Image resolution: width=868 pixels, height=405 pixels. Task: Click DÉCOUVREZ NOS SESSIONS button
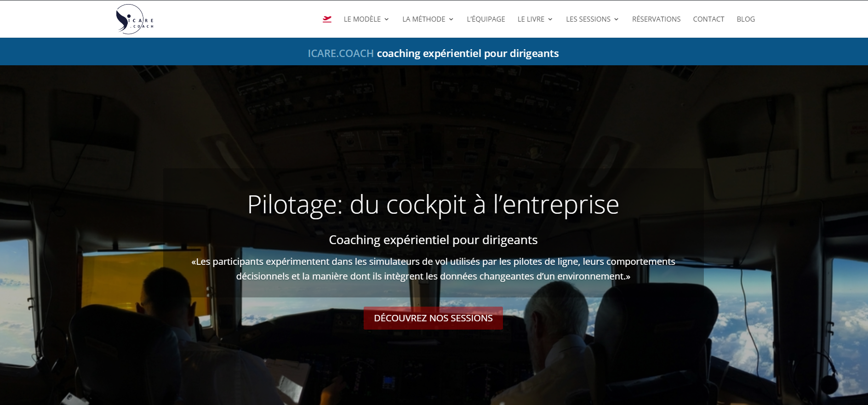pyautogui.click(x=433, y=318)
